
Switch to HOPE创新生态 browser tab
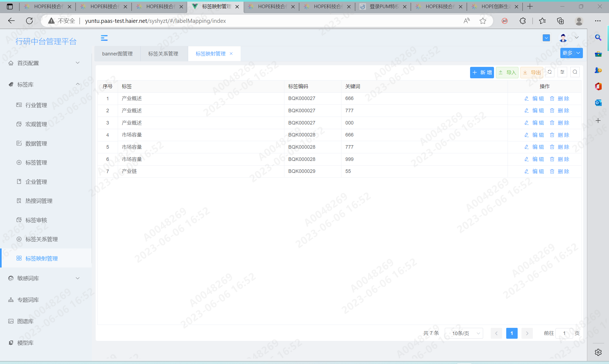coord(495,7)
